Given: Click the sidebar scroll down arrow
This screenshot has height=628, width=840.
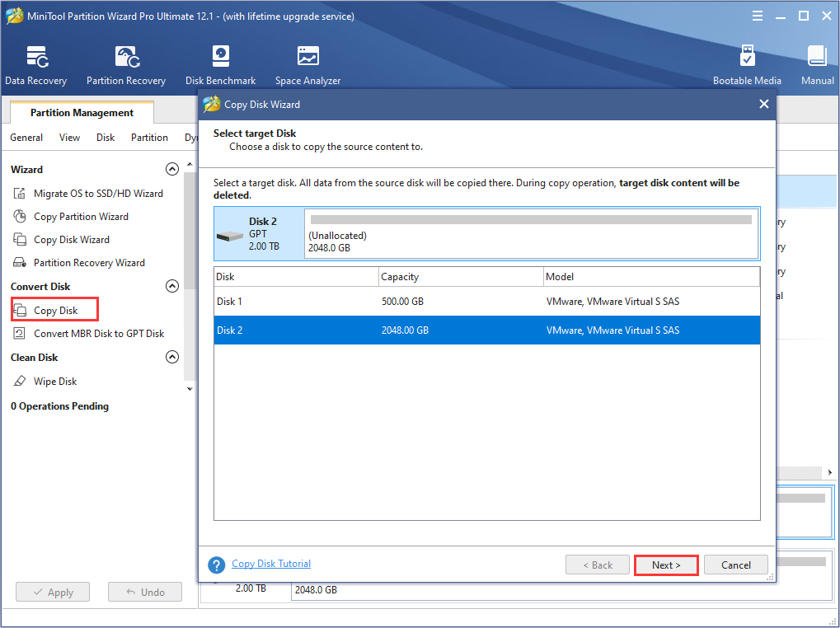Looking at the screenshot, I should point(190,389).
